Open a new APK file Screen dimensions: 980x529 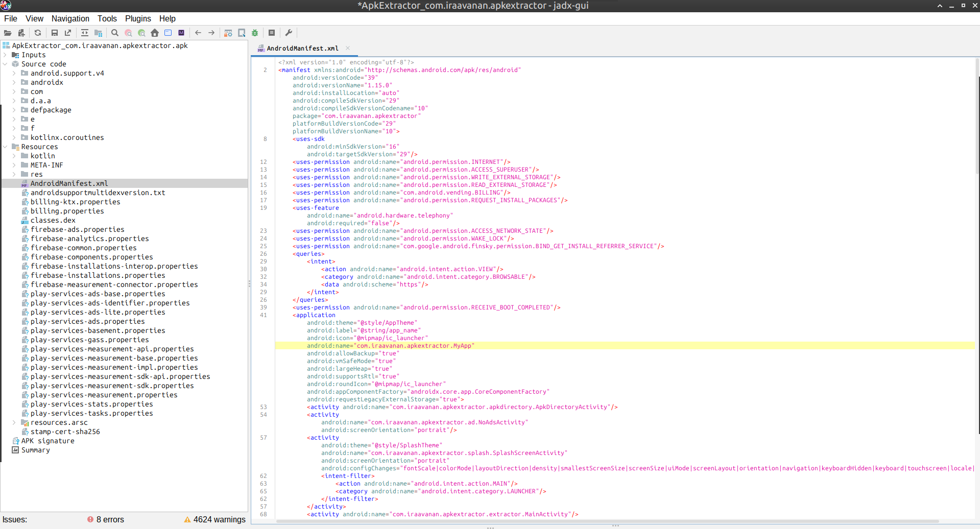[8, 33]
